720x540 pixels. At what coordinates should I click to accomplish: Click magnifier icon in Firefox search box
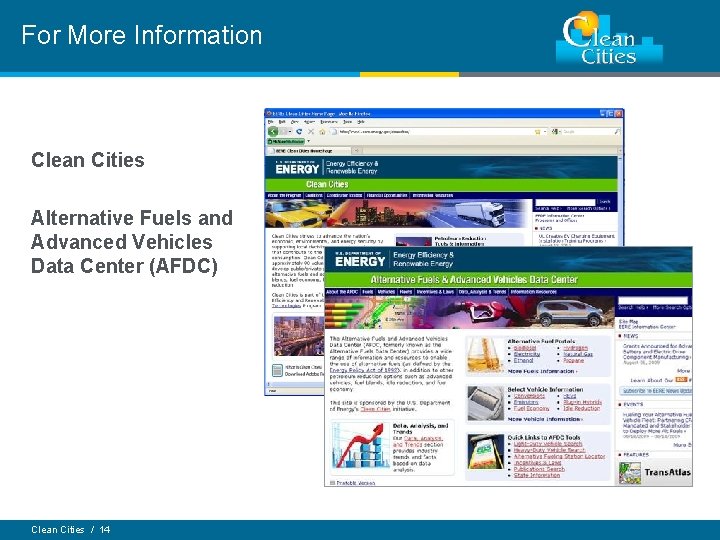(617, 131)
